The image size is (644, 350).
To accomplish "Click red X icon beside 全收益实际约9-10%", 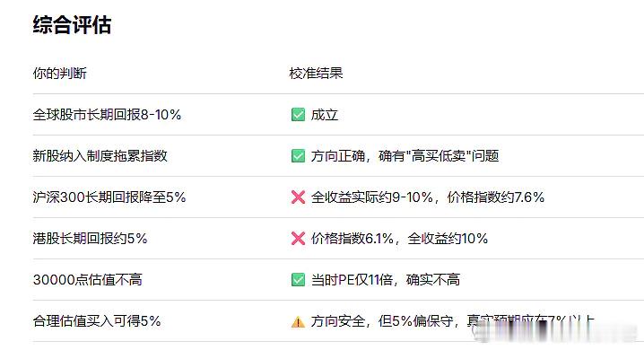I will tap(298, 197).
